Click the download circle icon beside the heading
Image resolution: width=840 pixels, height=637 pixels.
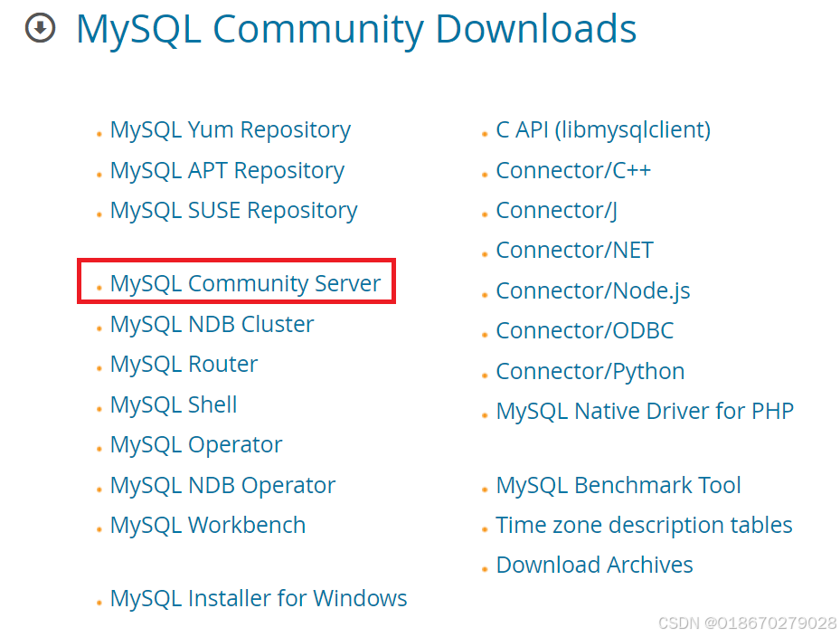coord(40,28)
